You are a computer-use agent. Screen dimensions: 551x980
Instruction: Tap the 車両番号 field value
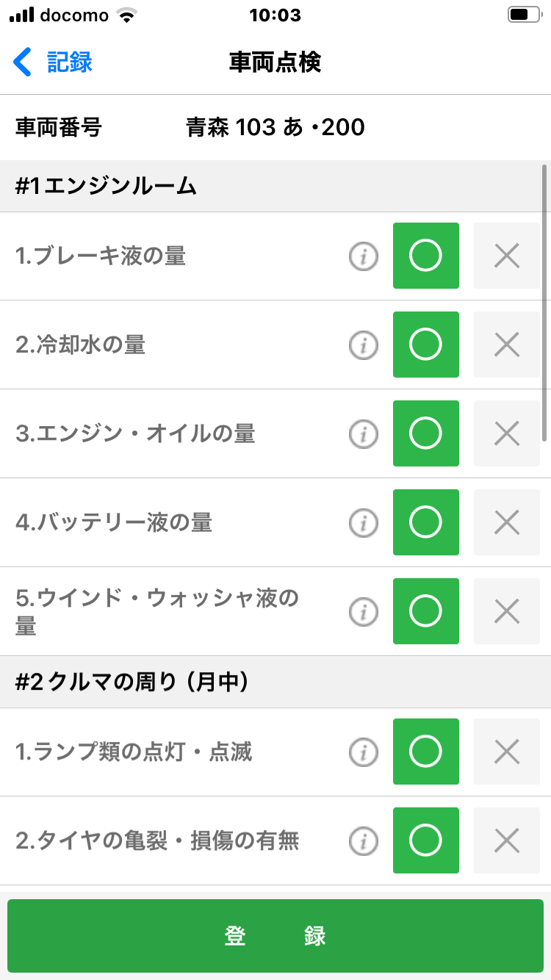click(275, 128)
